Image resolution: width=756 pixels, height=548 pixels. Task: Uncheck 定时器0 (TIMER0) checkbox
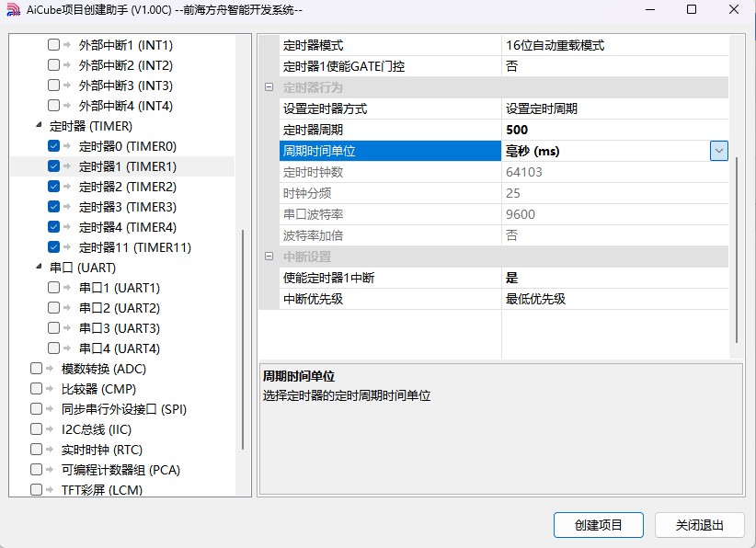53,145
